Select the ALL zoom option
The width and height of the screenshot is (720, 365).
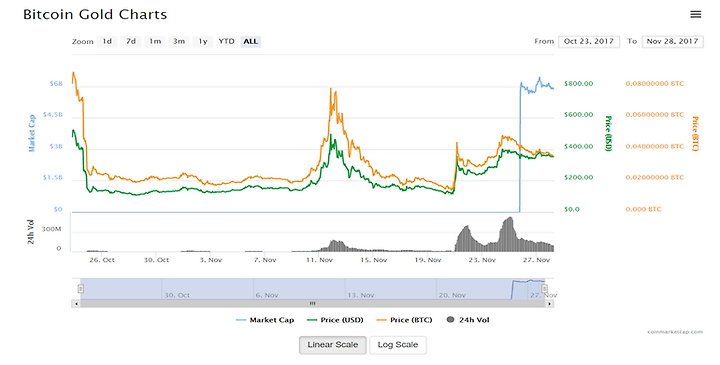(251, 41)
